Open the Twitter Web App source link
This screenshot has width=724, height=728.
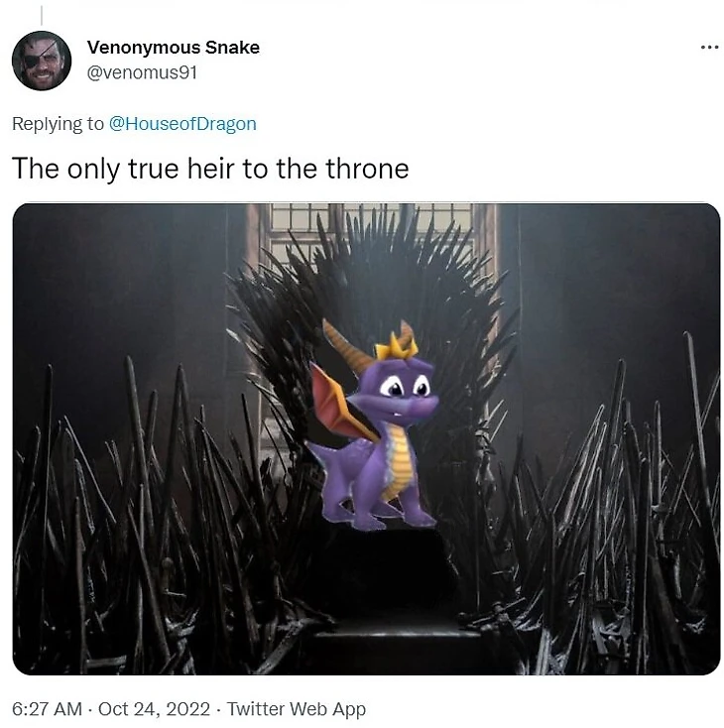[x=297, y=709]
